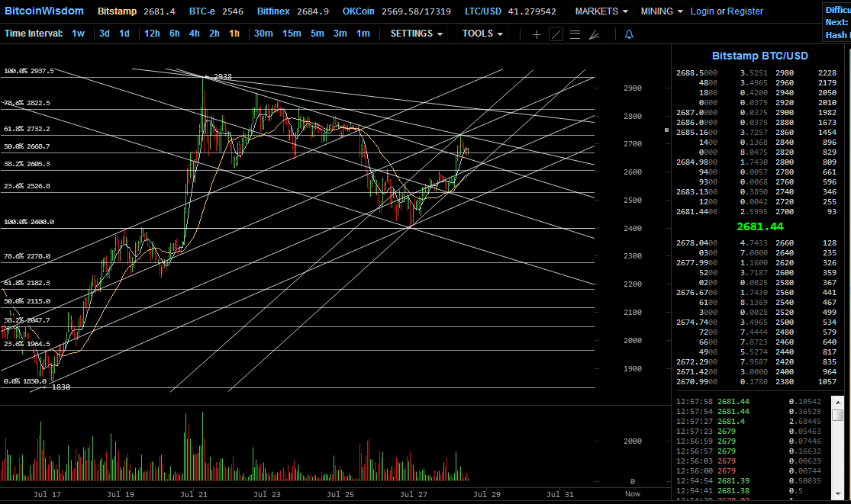Expand the MARKETS menu

click(601, 11)
